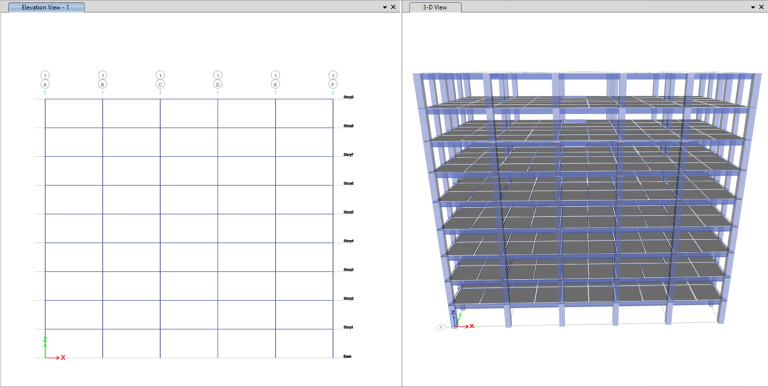Select grid bubble C in the elevation view

tap(160, 84)
